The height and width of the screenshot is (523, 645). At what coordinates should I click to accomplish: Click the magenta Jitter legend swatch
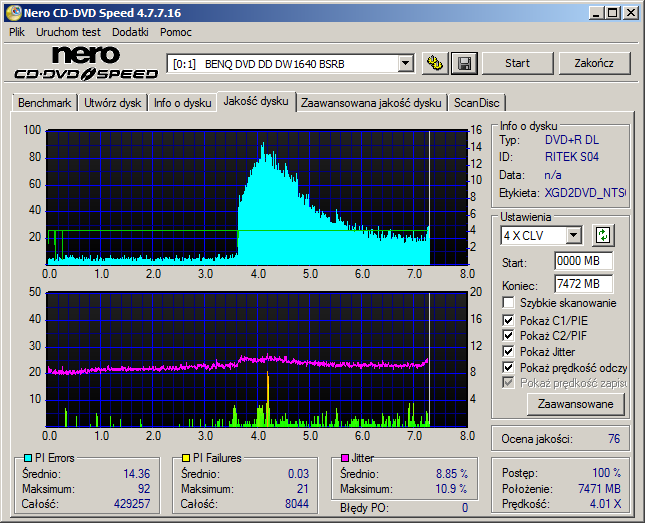345,458
